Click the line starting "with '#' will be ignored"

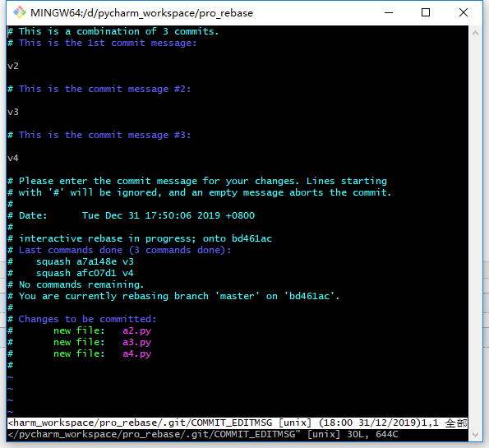199,192
